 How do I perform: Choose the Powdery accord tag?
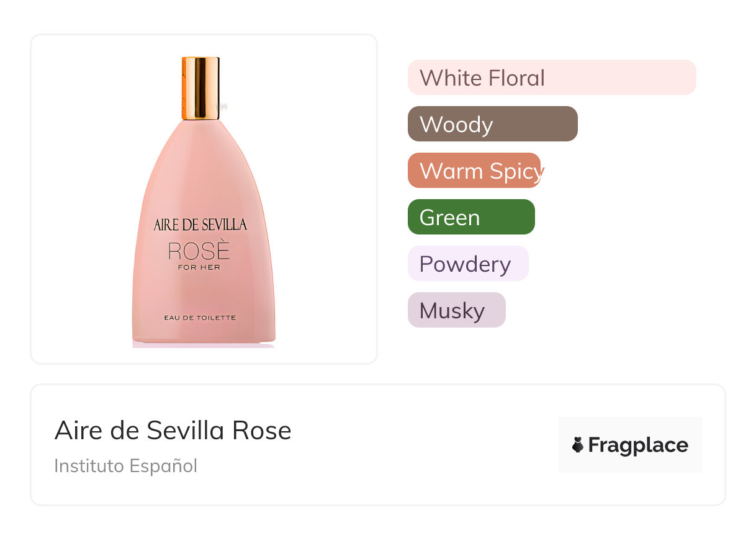467,264
